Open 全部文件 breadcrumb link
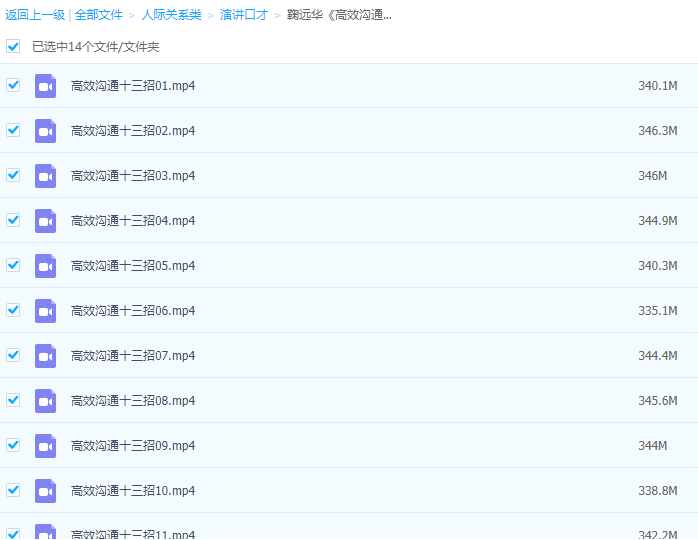This screenshot has width=698, height=540. coord(99,15)
